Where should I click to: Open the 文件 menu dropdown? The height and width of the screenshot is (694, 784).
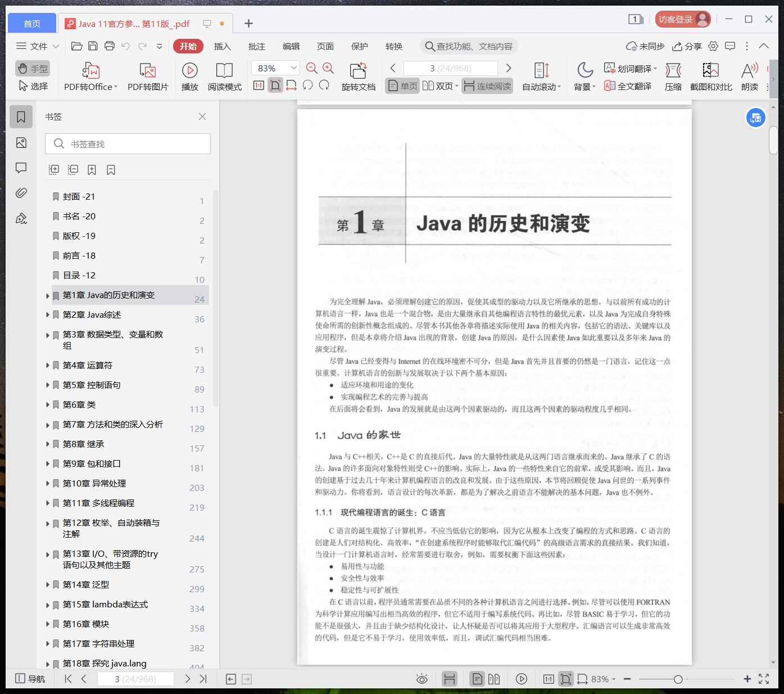(38, 46)
